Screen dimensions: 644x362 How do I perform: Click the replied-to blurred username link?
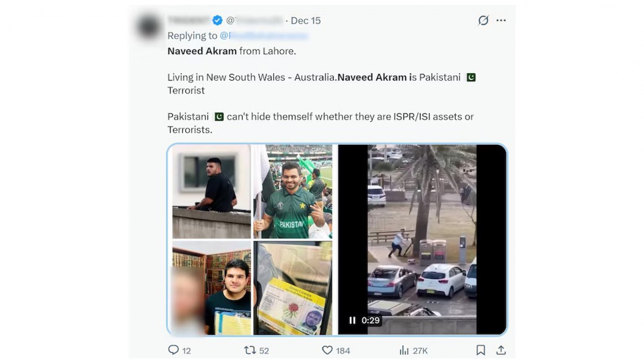[x=264, y=36]
